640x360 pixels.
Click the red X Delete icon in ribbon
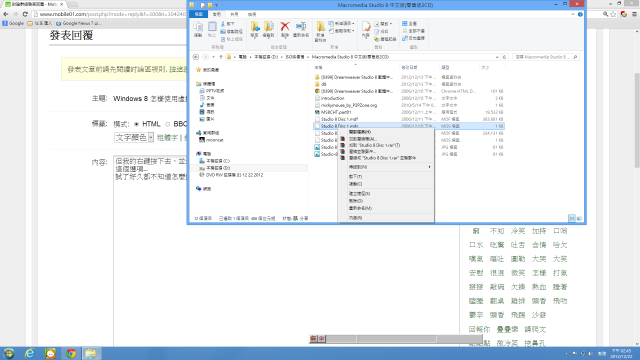pyautogui.click(x=285, y=27)
